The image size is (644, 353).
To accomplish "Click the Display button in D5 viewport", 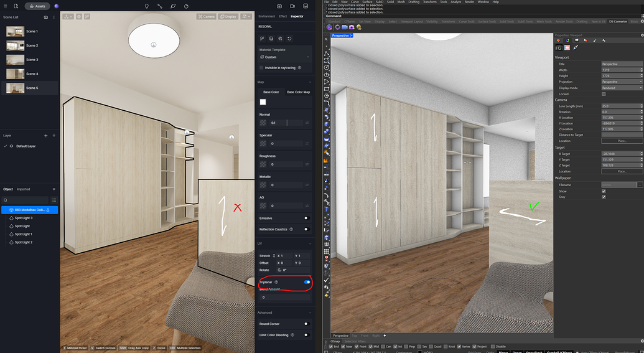I will (x=228, y=16).
